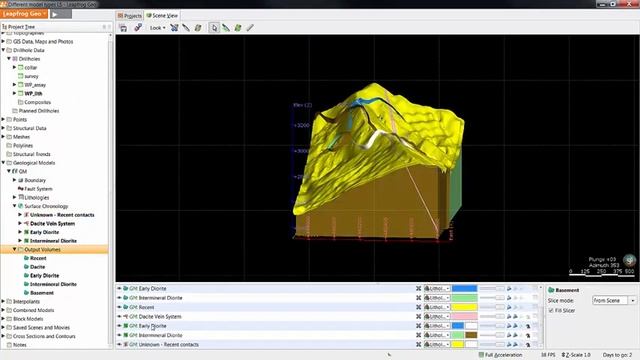
Task: Hide the GM Recent volume in scene
Action: click(119, 307)
